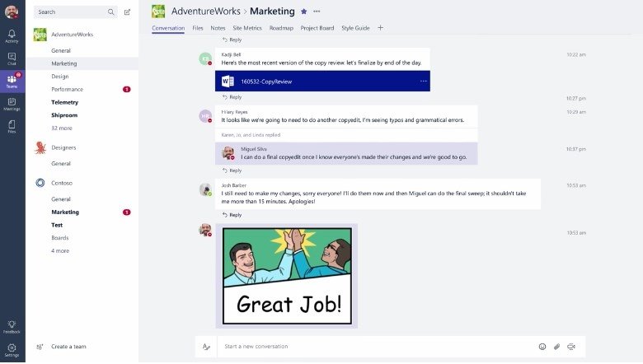Image resolution: width=643 pixels, height=364 pixels.
Task: Open the Performance channel
Action: (x=68, y=89)
